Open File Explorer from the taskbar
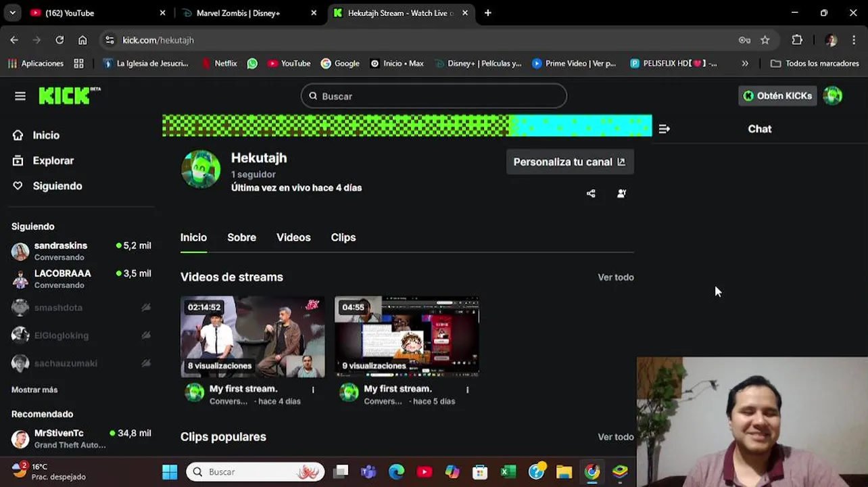Viewport: 868px width, 487px height. (x=564, y=471)
